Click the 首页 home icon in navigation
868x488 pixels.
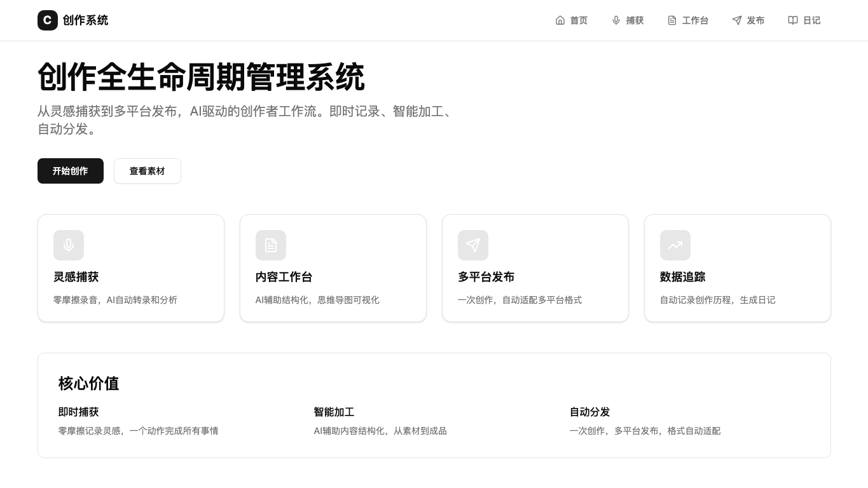(560, 20)
